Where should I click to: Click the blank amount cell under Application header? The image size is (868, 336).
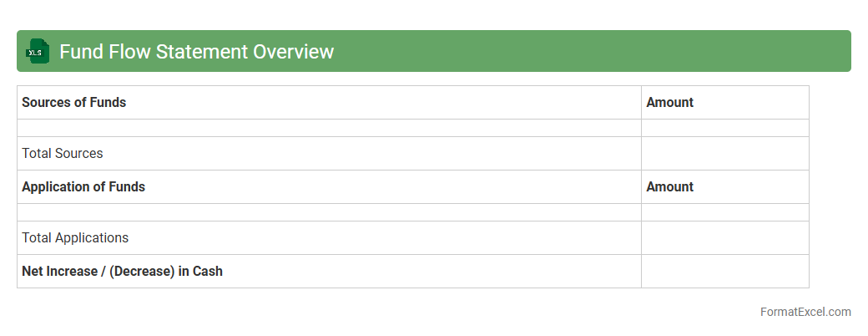pos(724,212)
